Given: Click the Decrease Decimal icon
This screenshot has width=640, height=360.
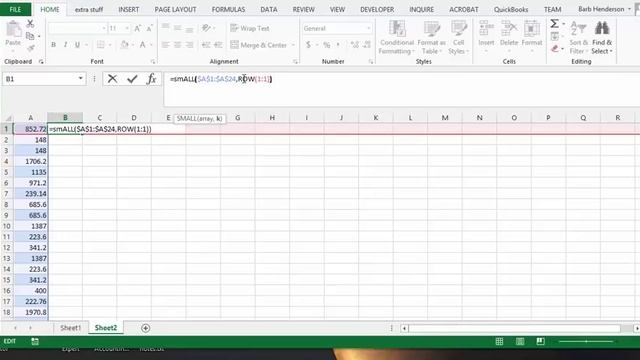Looking at the screenshot, I should coord(367,45).
